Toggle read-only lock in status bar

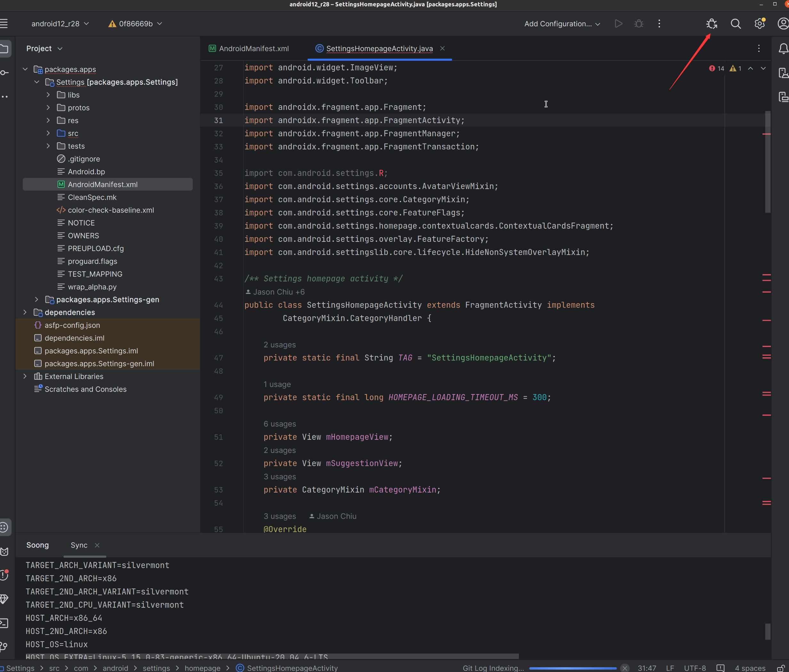780,668
